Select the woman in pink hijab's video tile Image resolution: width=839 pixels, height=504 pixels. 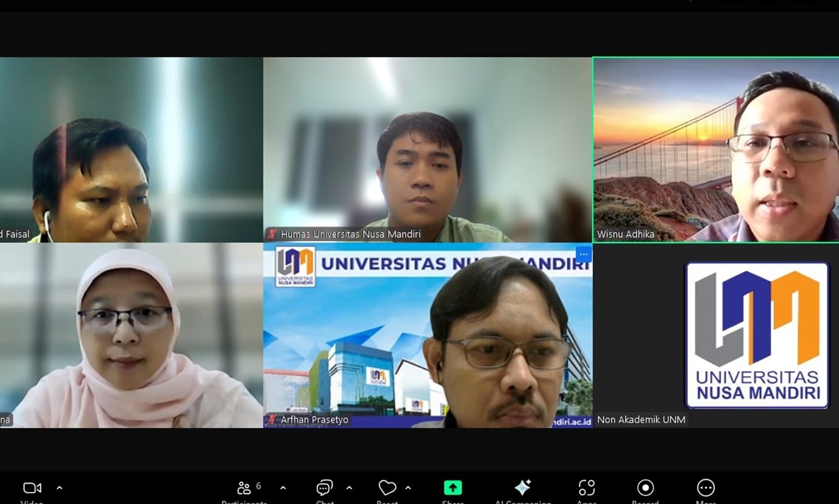[x=131, y=336]
